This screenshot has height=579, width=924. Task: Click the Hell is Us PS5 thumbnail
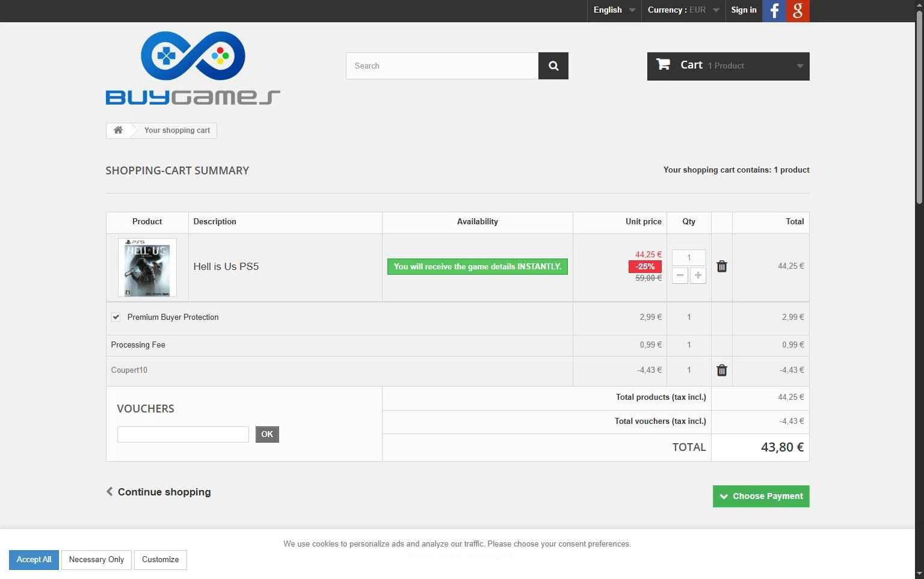coord(147,268)
